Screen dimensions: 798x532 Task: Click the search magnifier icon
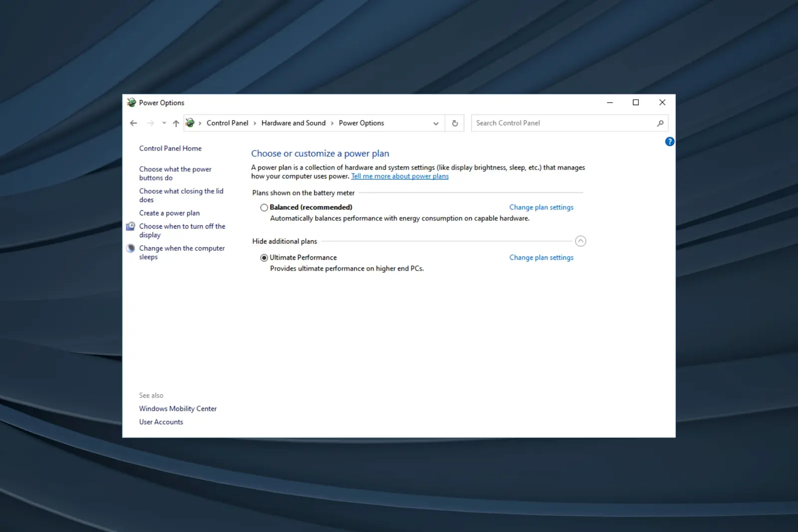[x=660, y=123]
